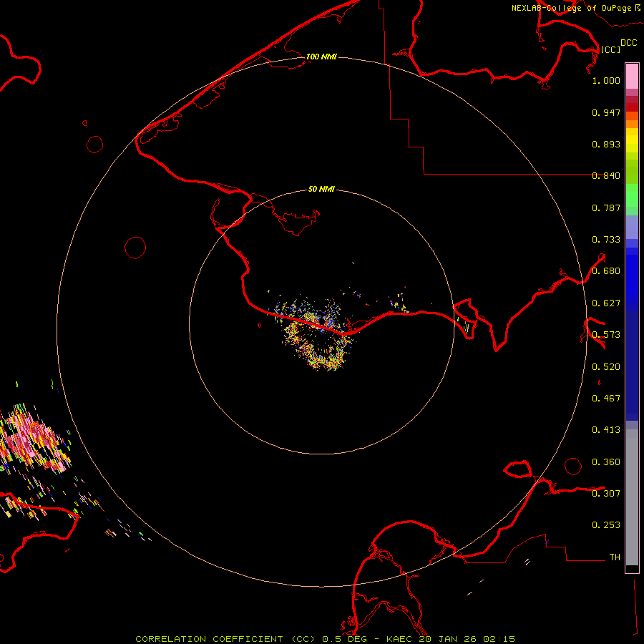Click the black TH swatch at bar bottom
The width and height of the screenshot is (644, 644).
click(632, 569)
